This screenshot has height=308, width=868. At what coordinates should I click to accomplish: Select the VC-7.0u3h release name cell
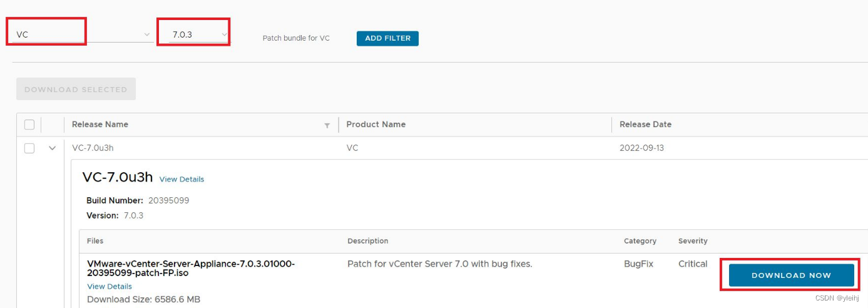point(93,148)
